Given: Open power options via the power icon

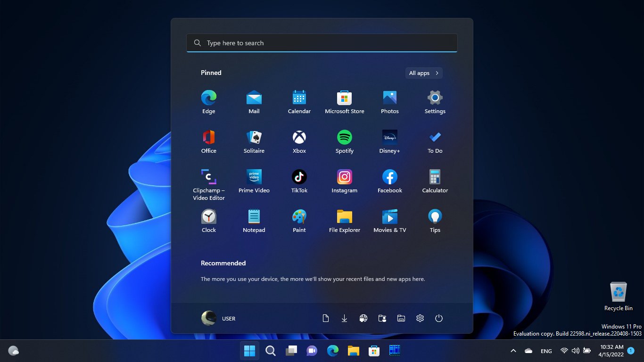Looking at the screenshot, I should click(x=439, y=318).
